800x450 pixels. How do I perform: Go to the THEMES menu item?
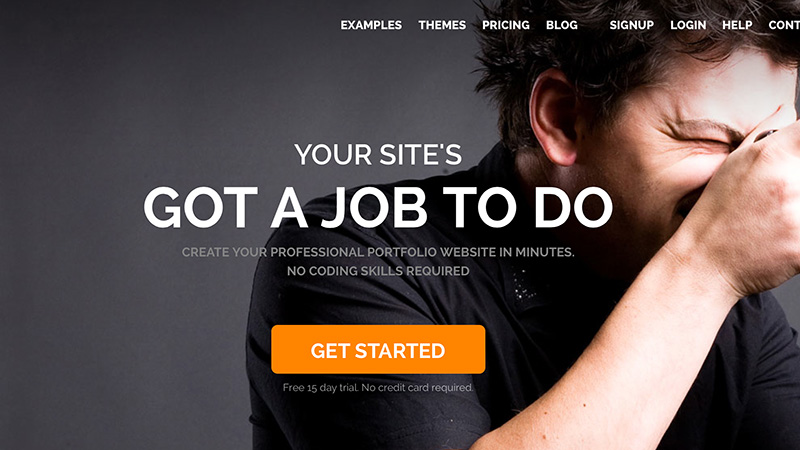[x=442, y=25]
